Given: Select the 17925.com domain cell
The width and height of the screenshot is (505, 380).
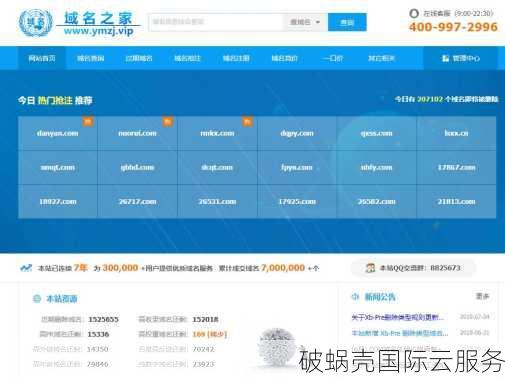Looking at the screenshot, I should [x=297, y=202].
